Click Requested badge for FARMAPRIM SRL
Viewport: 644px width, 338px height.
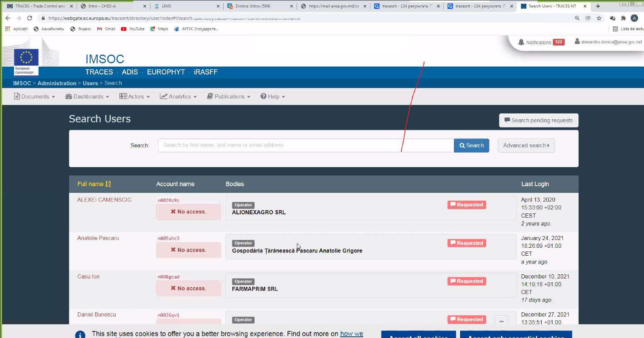[466, 281]
